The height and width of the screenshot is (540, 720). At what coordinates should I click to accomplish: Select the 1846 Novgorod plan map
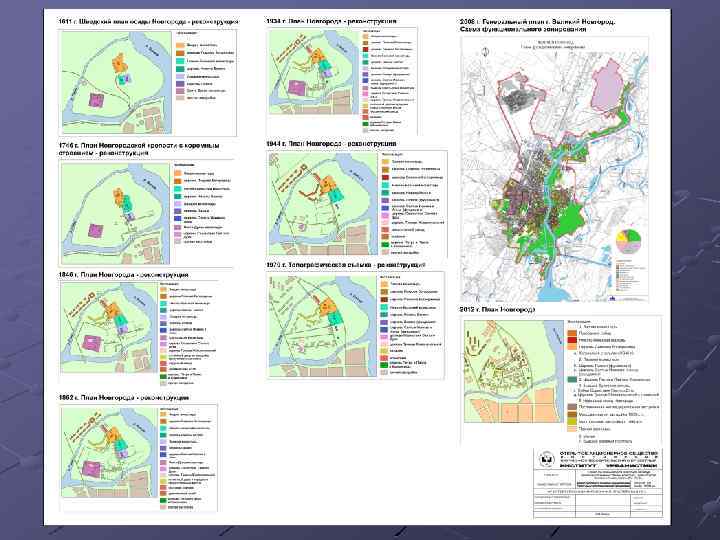coord(109,327)
